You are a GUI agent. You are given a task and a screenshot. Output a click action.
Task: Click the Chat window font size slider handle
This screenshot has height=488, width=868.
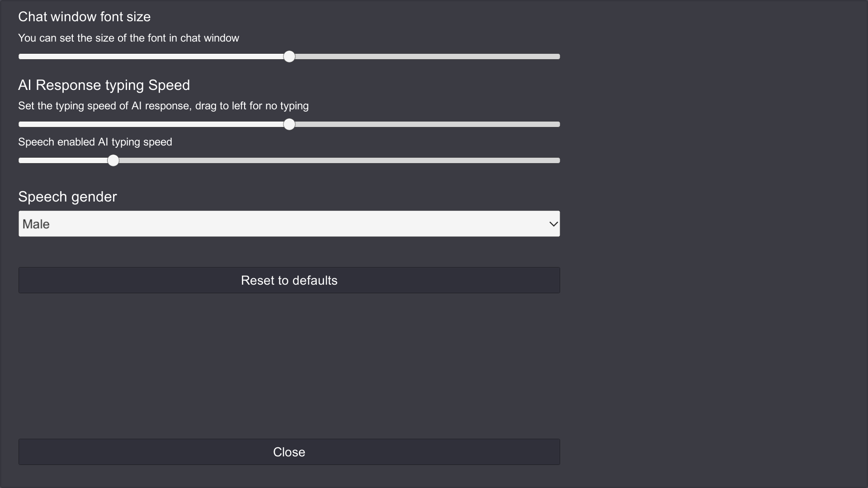coord(289,56)
